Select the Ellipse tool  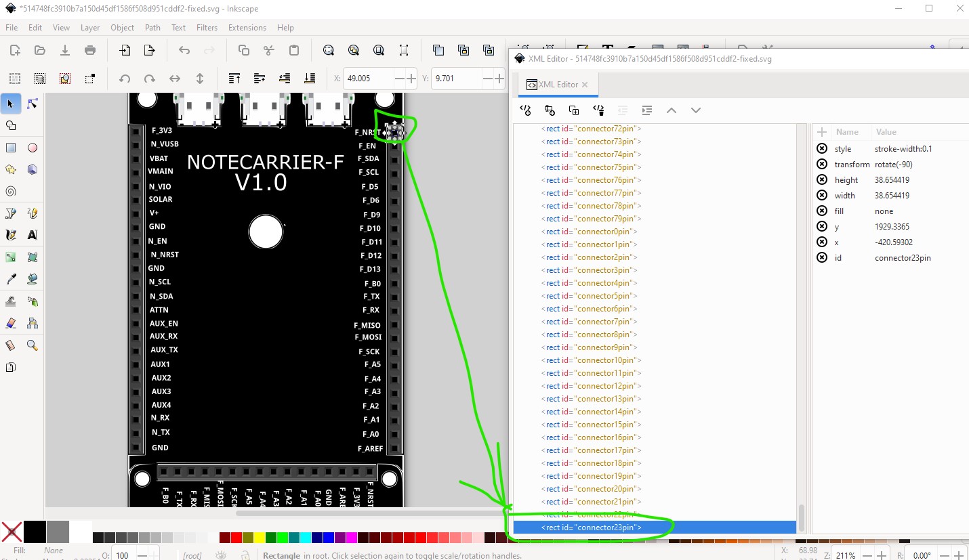(x=32, y=148)
